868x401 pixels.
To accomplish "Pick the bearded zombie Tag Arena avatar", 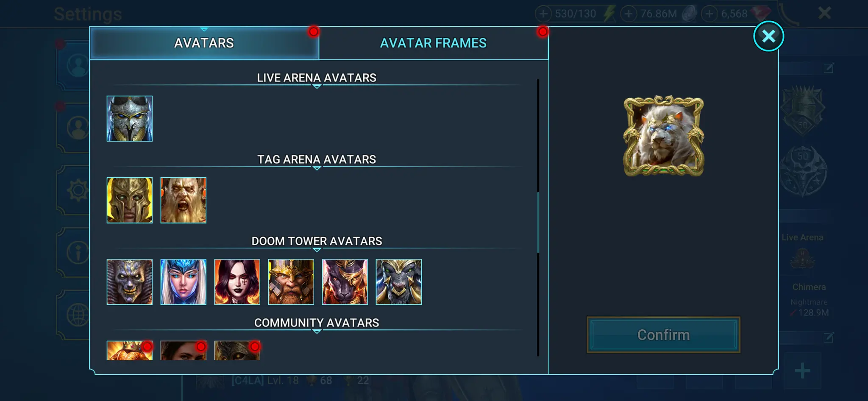I will coord(183,200).
